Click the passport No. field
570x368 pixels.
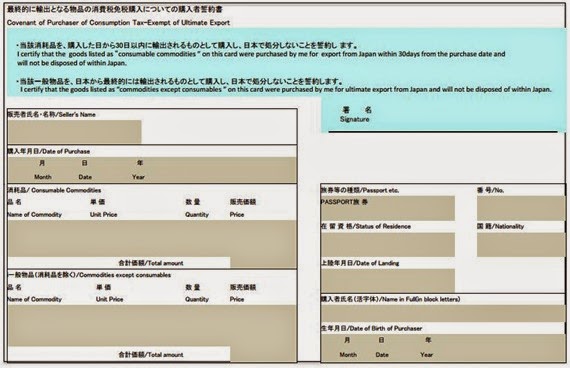521,208
